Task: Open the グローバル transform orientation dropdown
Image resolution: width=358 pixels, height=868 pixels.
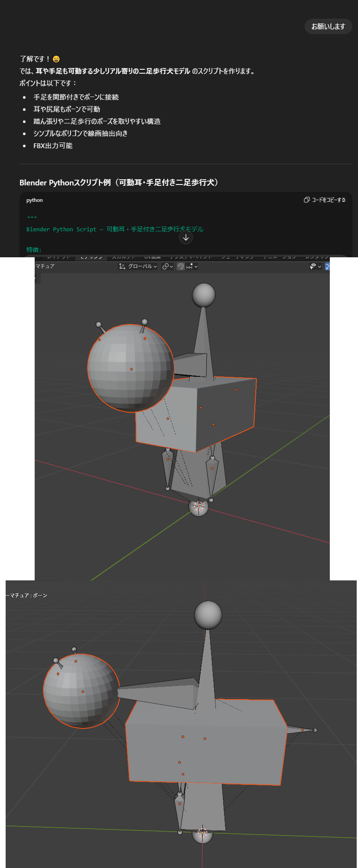Action: 138,266
